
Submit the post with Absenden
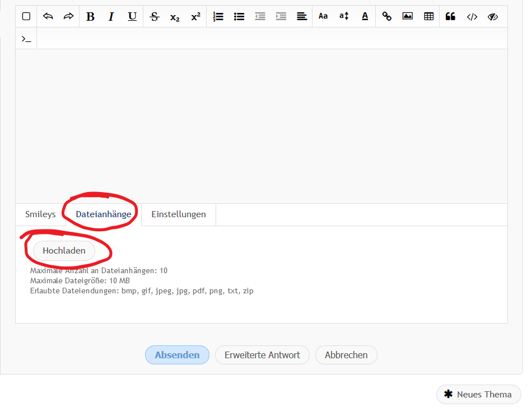point(177,355)
